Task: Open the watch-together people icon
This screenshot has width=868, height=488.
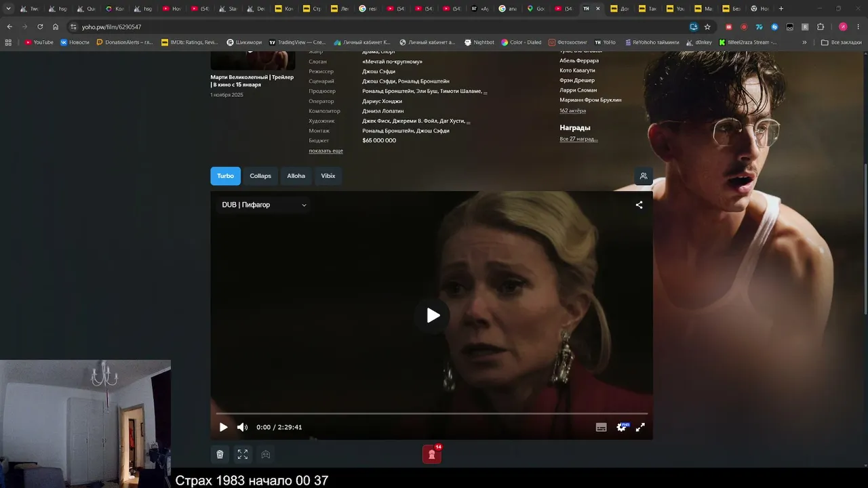Action: [644, 176]
